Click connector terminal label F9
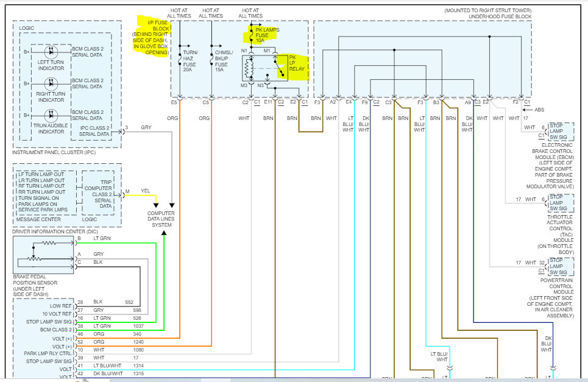The height and width of the screenshot is (382, 588). [365, 102]
